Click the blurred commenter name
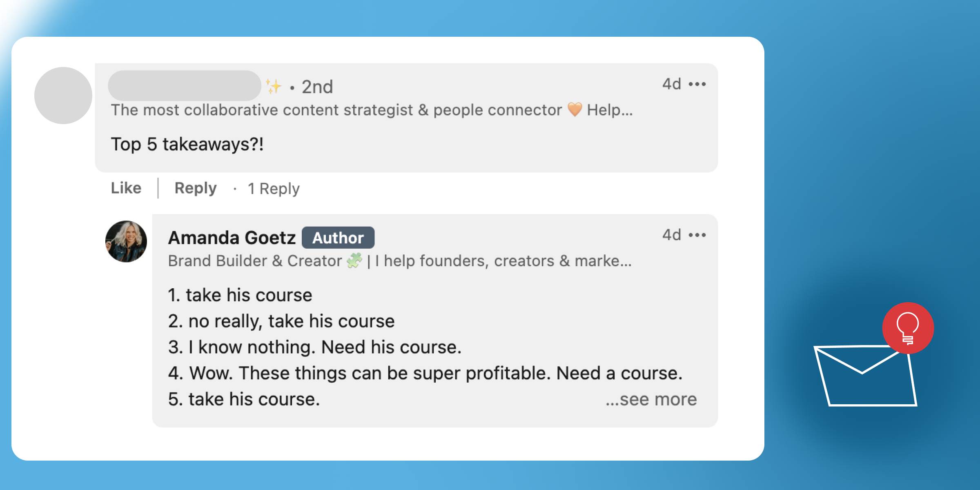Viewport: 980px width, 490px height. click(184, 86)
